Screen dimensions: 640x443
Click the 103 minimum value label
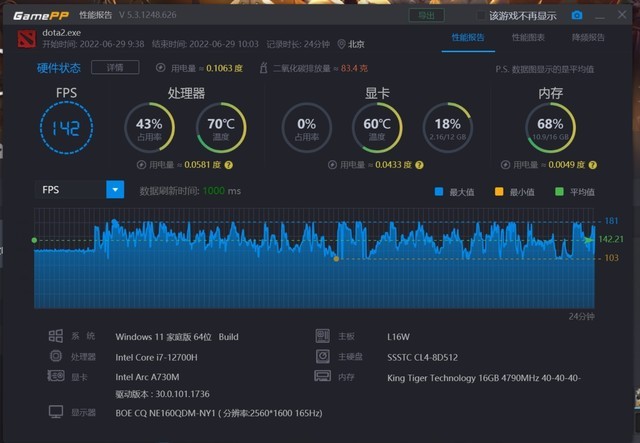(611, 258)
